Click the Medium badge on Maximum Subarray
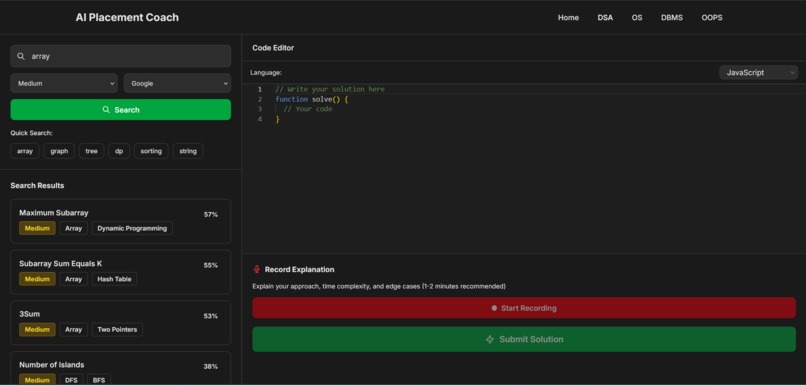The image size is (806, 385). (38, 228)
